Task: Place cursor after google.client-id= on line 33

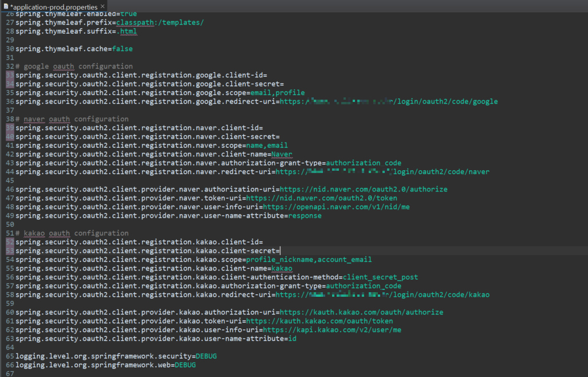Action: coord(268,75)
